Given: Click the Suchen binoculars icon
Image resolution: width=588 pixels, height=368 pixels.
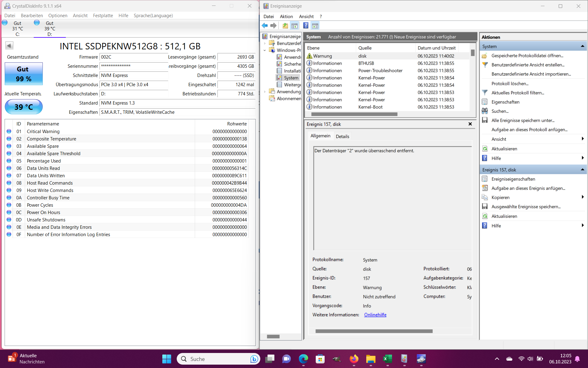Looking at the screenshot, I should point(485,111).
